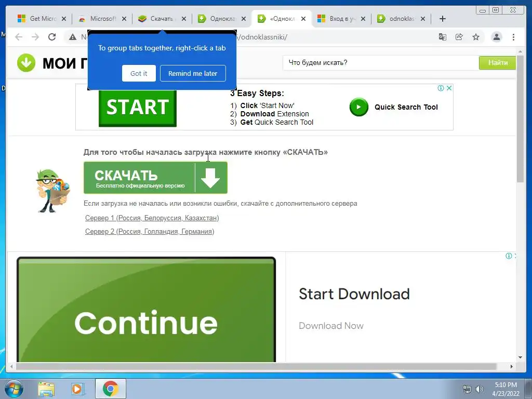Viewport: 532px width, 399px height.
Task: Bookmark this page with the star
Action: tap(476, 37)
